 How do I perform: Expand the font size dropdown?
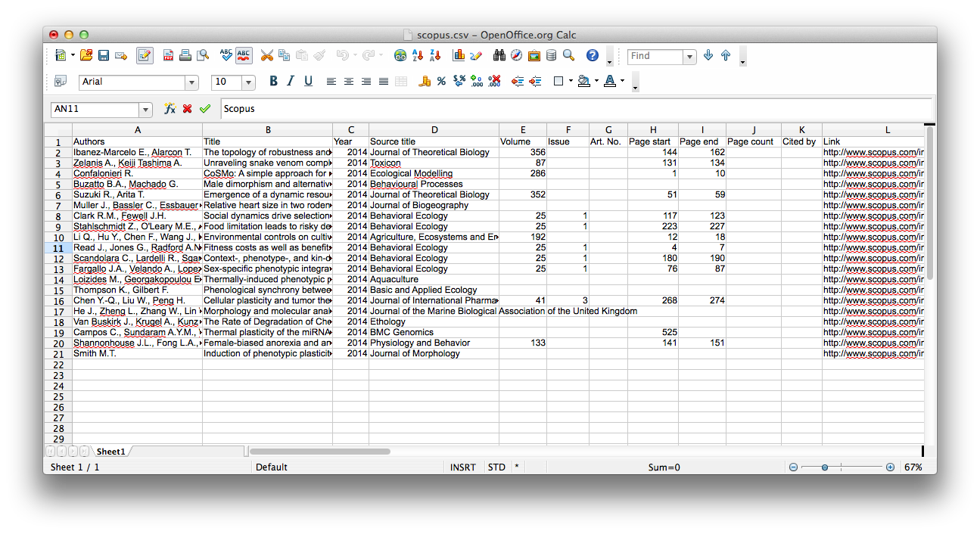coord(248,82)
